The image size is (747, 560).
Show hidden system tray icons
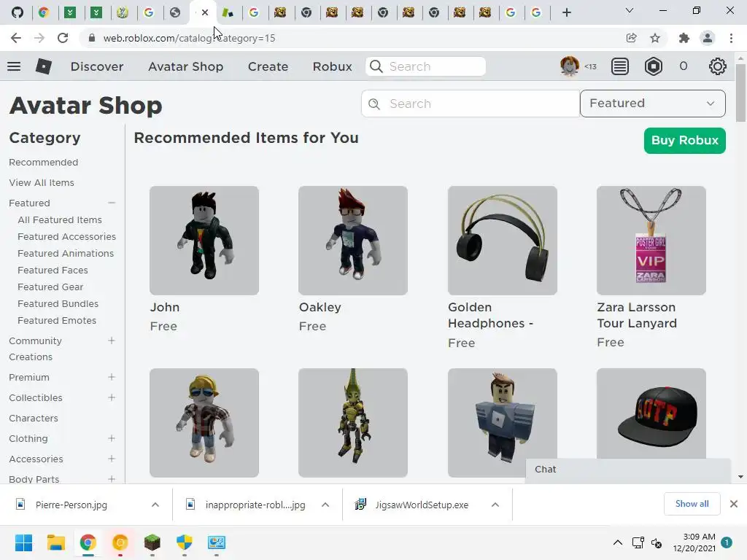(x=617, y=542)
